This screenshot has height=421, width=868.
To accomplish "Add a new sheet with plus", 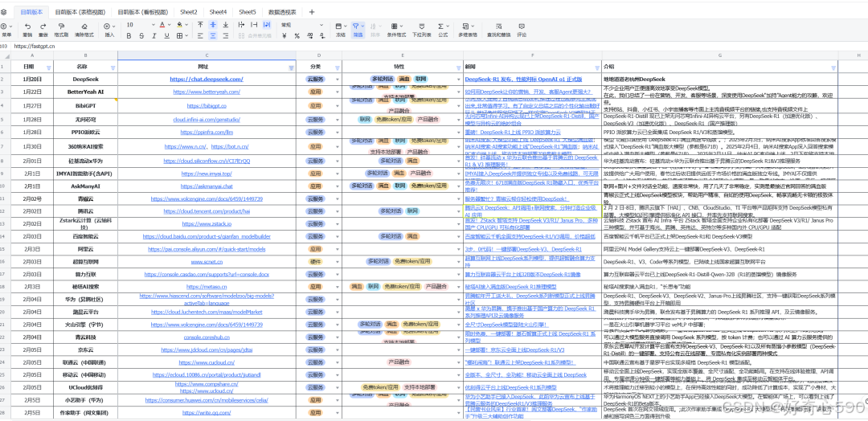I will click(x=312, y=11).
